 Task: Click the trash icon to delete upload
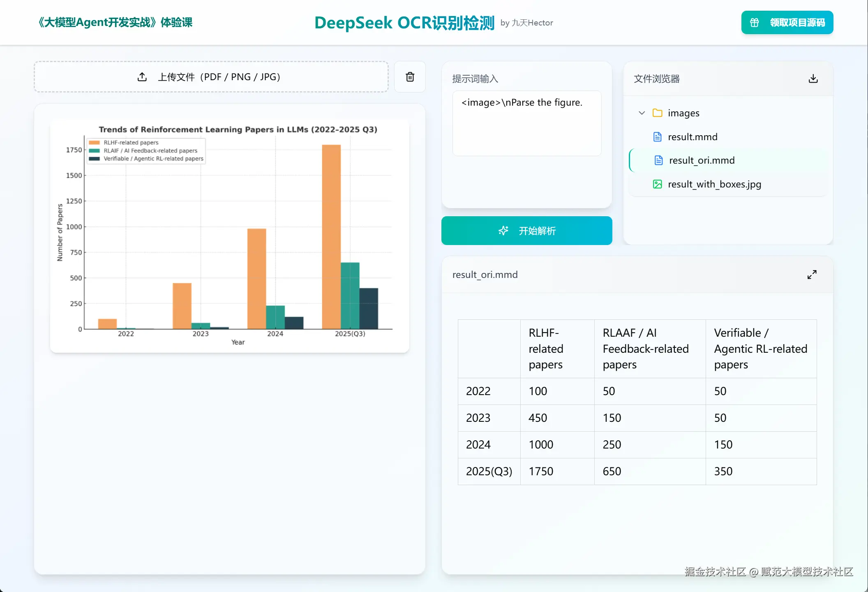410,77
